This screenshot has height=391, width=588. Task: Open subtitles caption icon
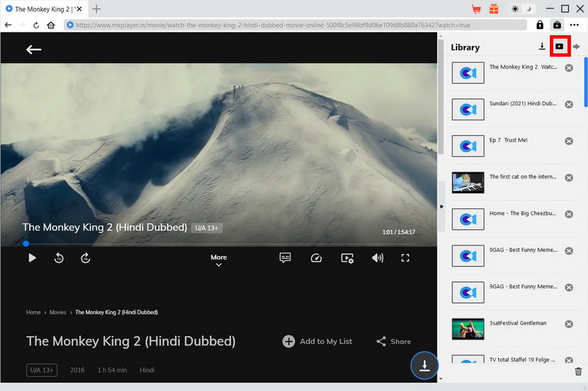(x=285, y=257)
